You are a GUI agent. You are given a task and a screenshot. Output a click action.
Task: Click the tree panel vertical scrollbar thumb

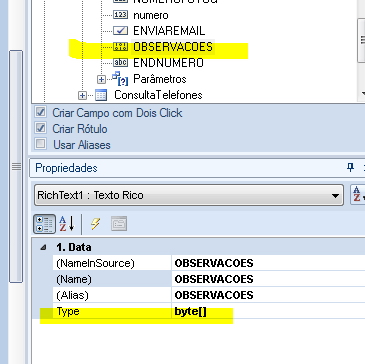point(362,39)
